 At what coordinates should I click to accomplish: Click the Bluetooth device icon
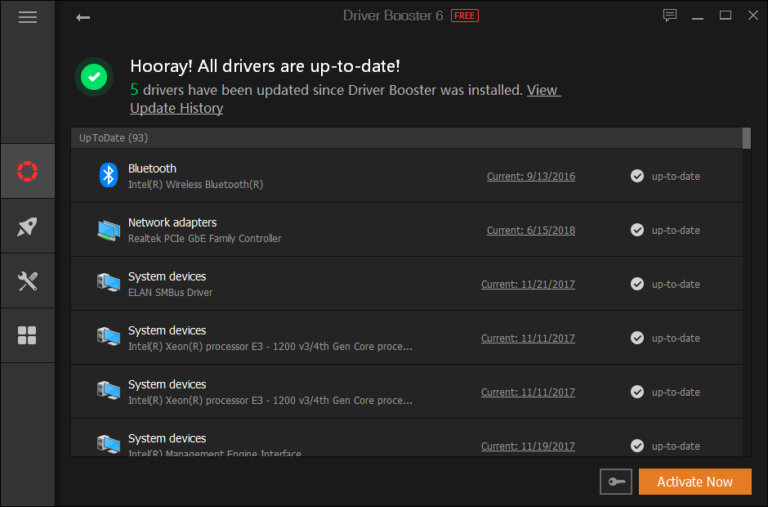(x=108, y=175)
